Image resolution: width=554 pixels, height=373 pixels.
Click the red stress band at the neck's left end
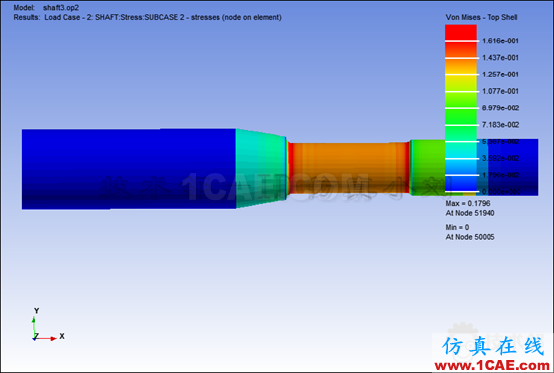pos(291,168)
